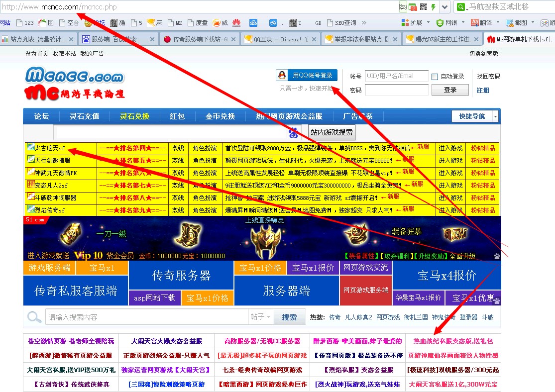Viewport: 555px width, 392px height.
Task: Toggle the 自动登录 checkbox
Action: (x=435, y=77)
